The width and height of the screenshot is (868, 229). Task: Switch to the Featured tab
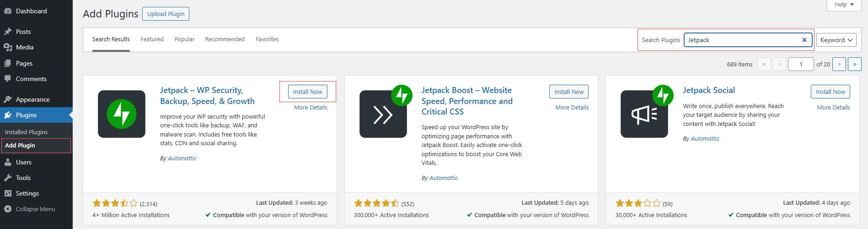[152, 39]
